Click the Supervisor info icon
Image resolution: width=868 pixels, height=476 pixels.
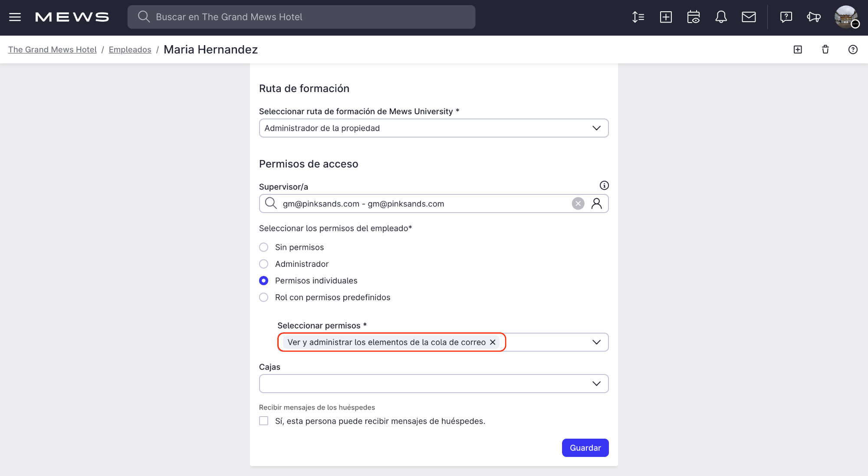604,186
